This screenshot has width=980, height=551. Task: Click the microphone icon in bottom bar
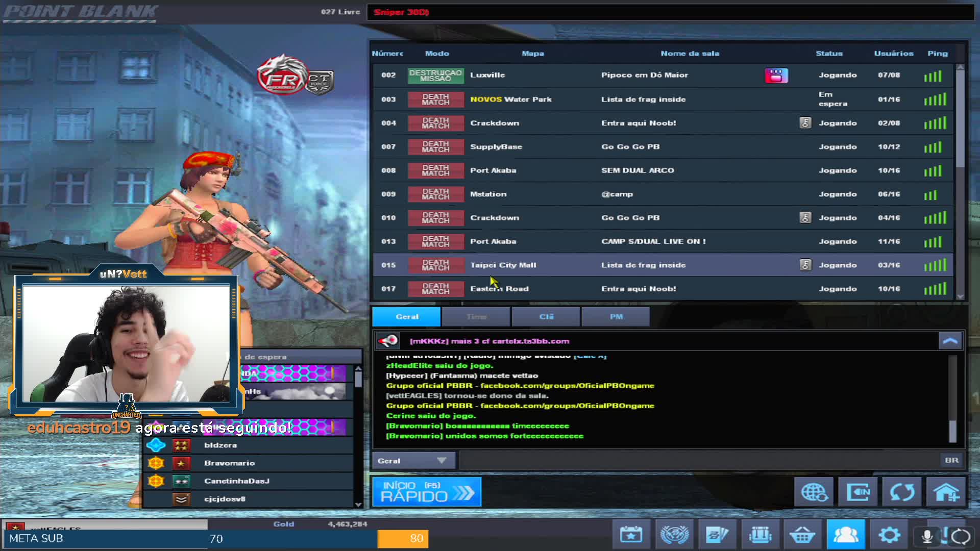tap(927, 536)
